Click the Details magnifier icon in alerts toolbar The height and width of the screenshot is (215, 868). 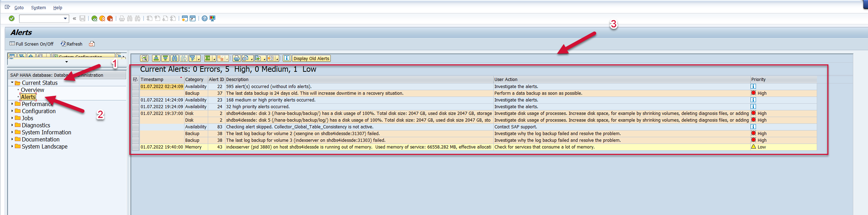pyautogui.click(x=144, y=58)
